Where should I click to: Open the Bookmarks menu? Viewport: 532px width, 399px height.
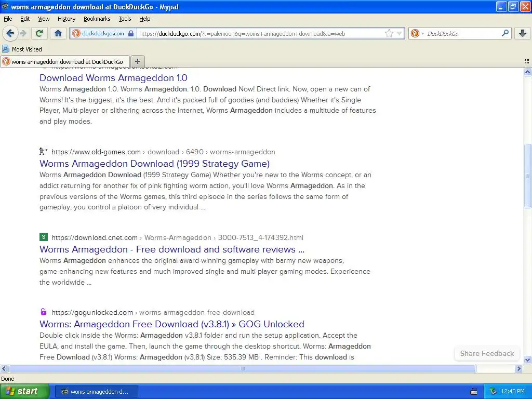pos(97,19)
